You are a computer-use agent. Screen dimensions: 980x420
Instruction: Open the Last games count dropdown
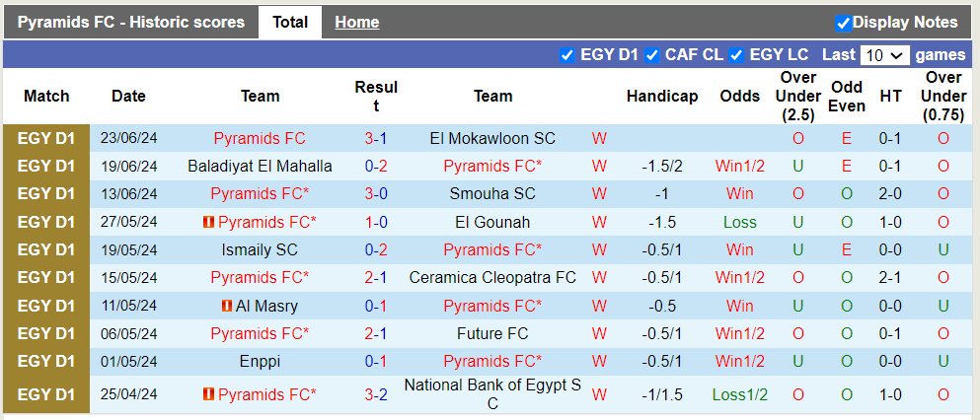click(884, 55)
